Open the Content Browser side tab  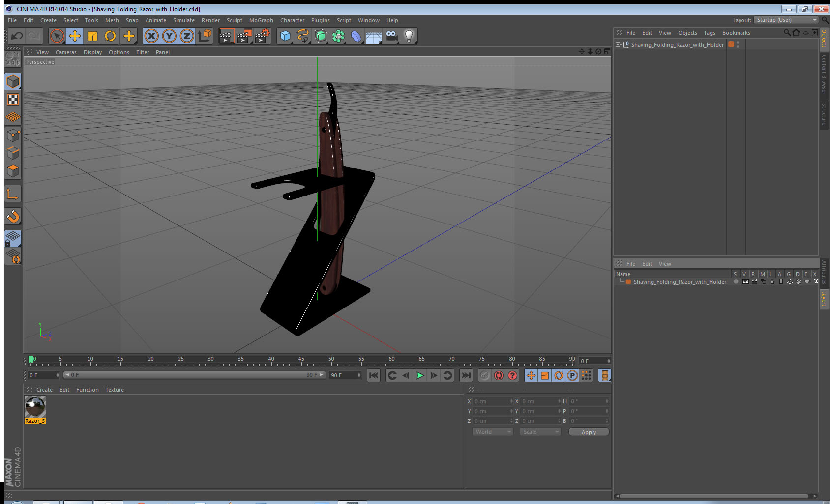[824, 74]
